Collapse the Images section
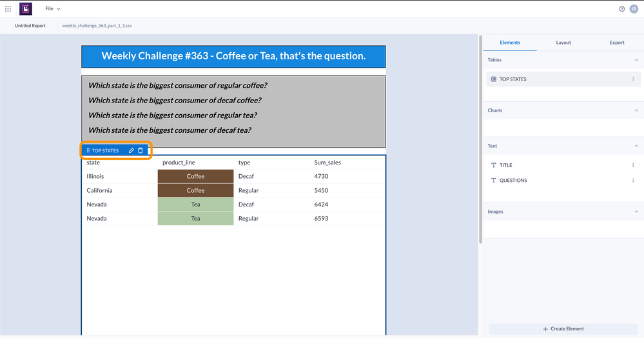Image resolution: width=644 pixels, height=338 pixels. point(636,212)
